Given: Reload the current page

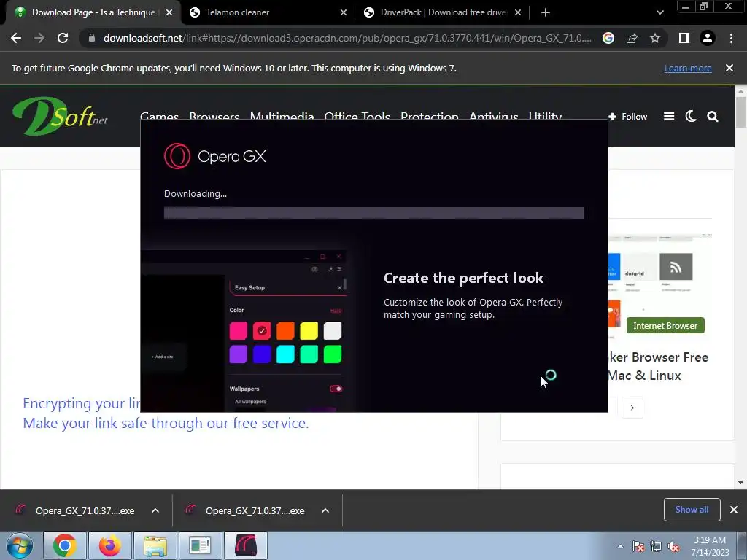Looking at the screenshot, I should click(63, 38).
